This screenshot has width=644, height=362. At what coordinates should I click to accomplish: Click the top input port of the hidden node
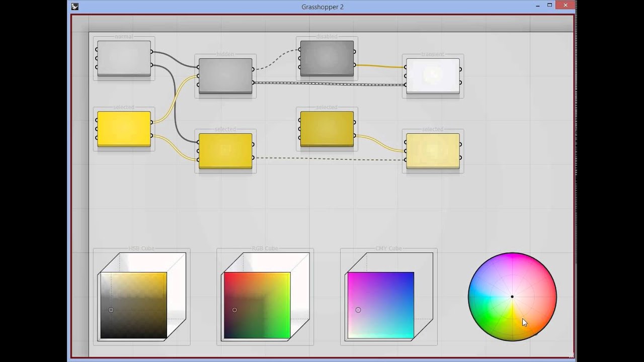tap(199, 67)
